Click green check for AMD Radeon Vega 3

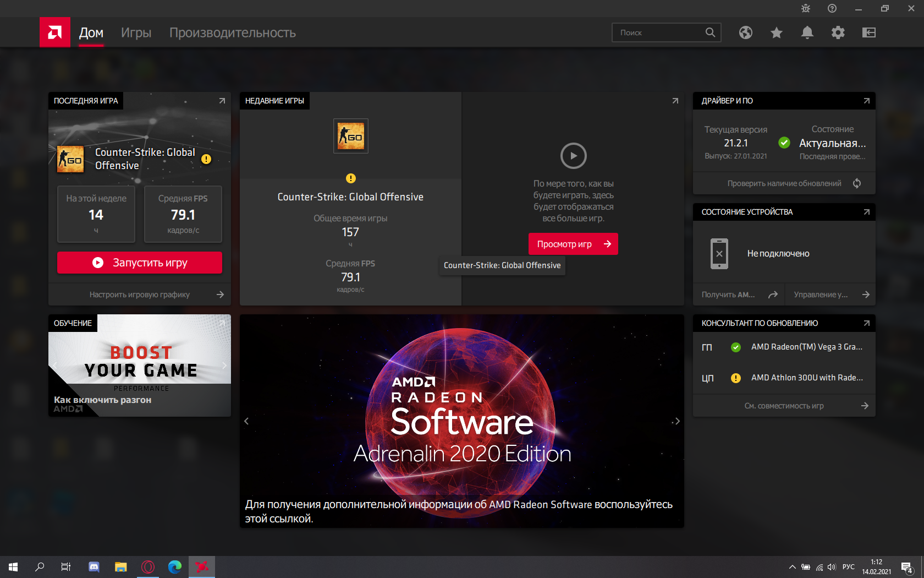click(x=736, y=347)
